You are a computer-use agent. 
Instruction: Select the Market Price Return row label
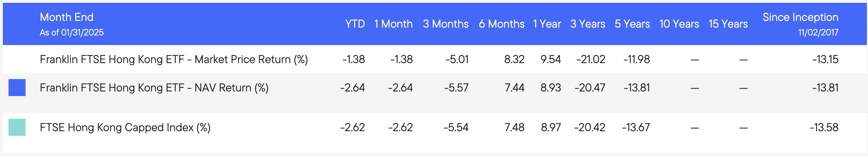pos(174,59)
